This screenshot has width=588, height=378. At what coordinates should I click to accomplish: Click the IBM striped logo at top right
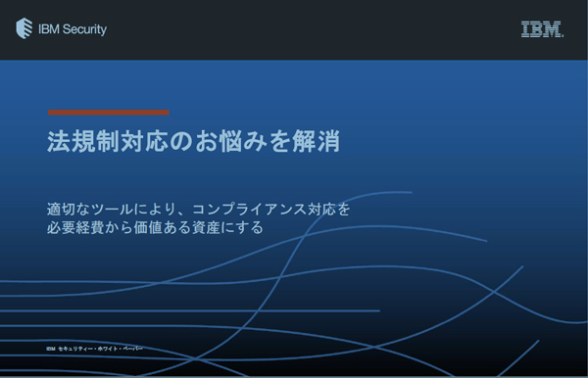[x=542, y=29]
